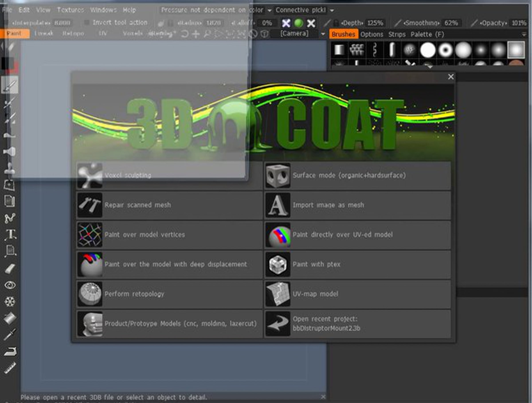Click the Paint with ptex cube icon
Image resolution: width=532 pixels, height=403 pixels.
coord(278,264)
